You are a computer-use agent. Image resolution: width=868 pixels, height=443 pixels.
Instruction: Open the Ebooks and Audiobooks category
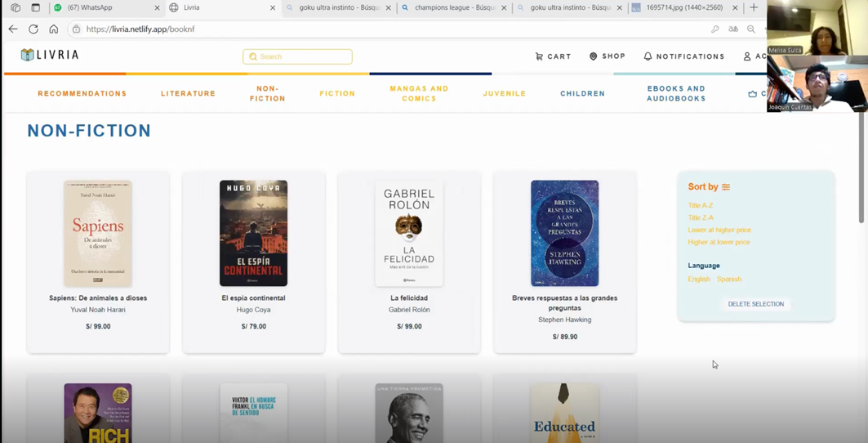[676, 94]
